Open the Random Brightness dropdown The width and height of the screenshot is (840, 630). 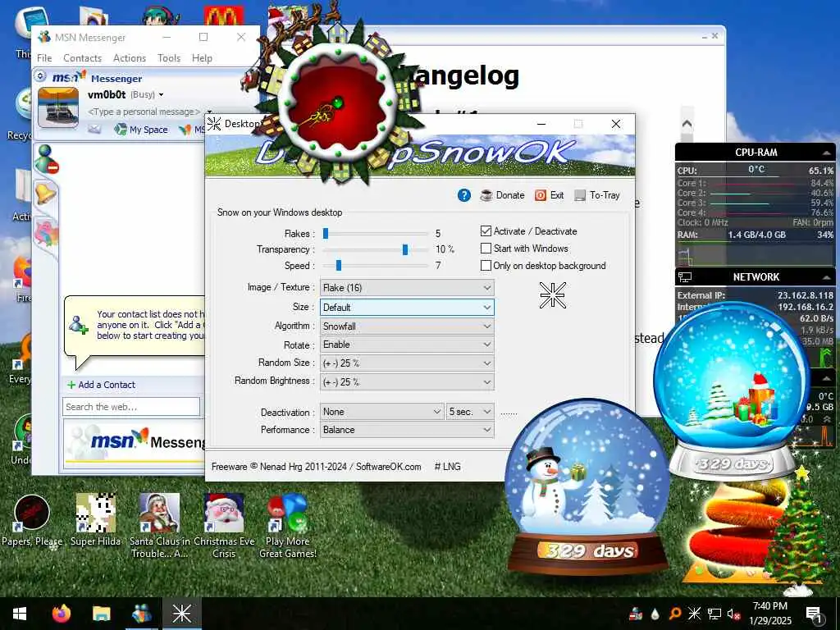click(407, 382)
